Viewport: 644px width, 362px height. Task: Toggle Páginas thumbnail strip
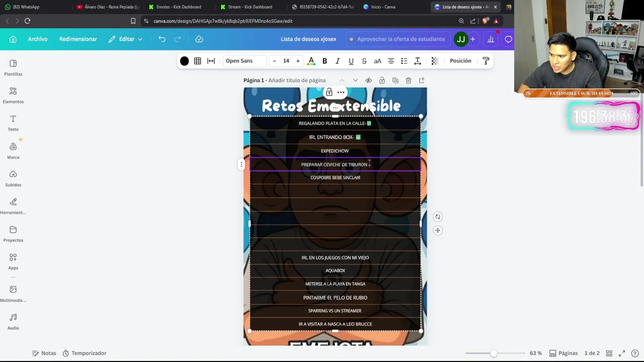tap(563, 353)
